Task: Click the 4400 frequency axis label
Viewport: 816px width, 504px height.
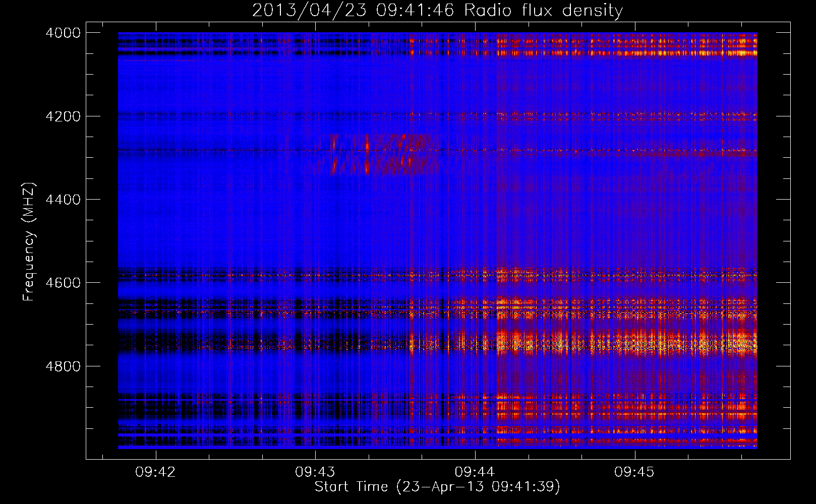Action: [63, 200]
